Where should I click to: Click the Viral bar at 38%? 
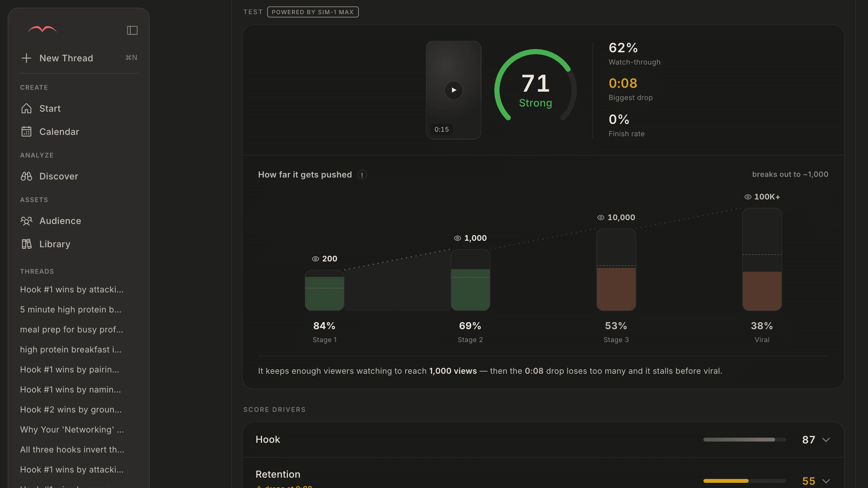pos(762,259)
